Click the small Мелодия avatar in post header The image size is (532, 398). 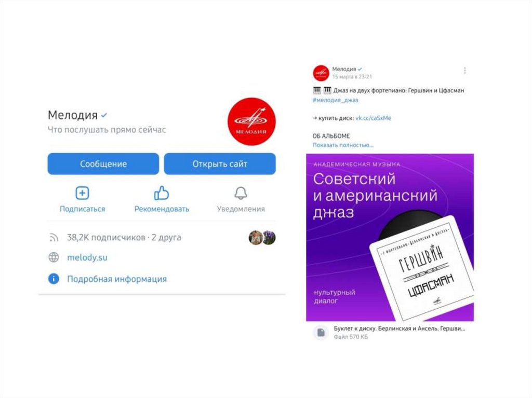click(321, 73)
